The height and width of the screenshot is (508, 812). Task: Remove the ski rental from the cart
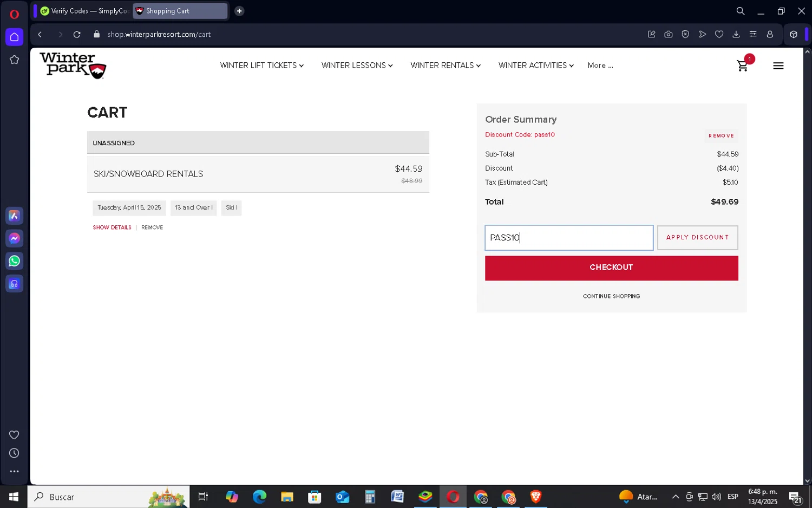click(152, 227)
